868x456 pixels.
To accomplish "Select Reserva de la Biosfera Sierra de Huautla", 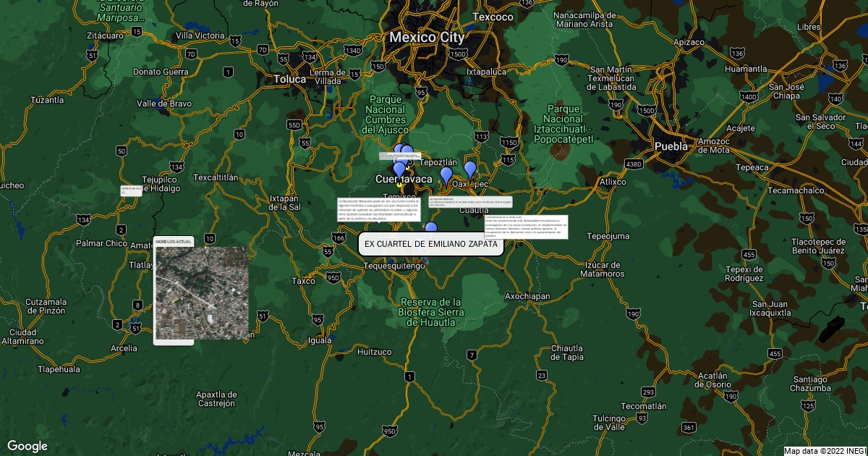I will pyautogui.click(x=430, y=312).
